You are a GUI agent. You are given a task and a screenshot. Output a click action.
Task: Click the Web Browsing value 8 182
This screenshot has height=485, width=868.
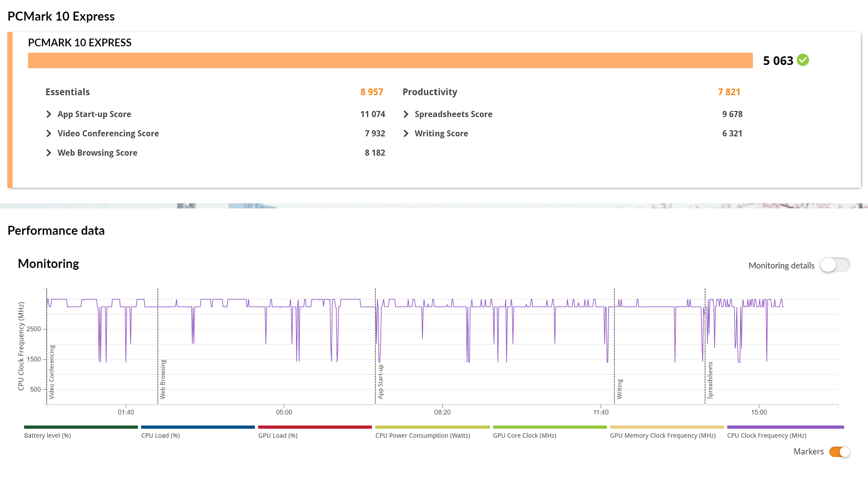click(375, 153)
